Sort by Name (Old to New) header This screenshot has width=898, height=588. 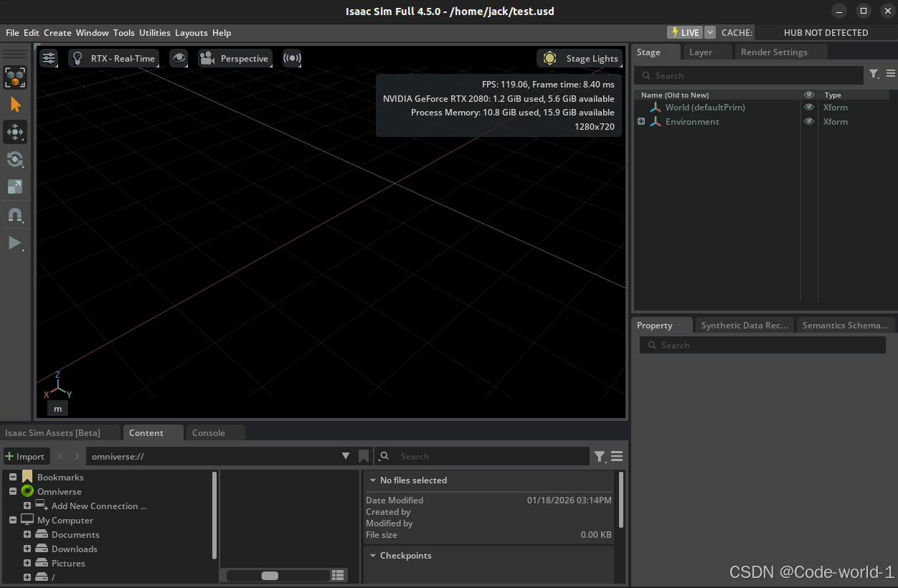click(x=674, y=95)
